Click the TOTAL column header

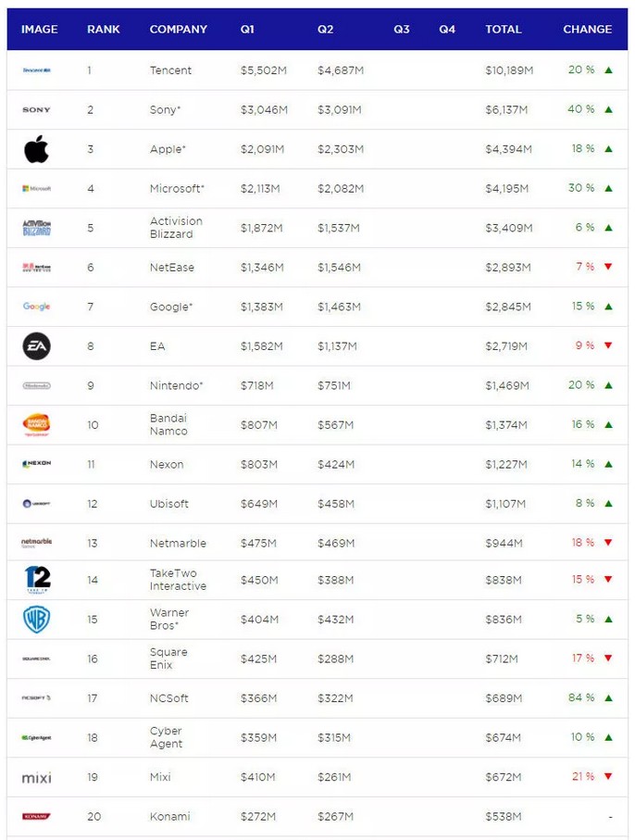[504, 30]
